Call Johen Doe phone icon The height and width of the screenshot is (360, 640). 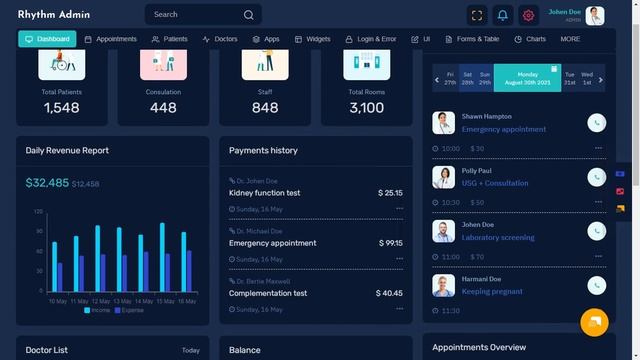pos(596,231)
